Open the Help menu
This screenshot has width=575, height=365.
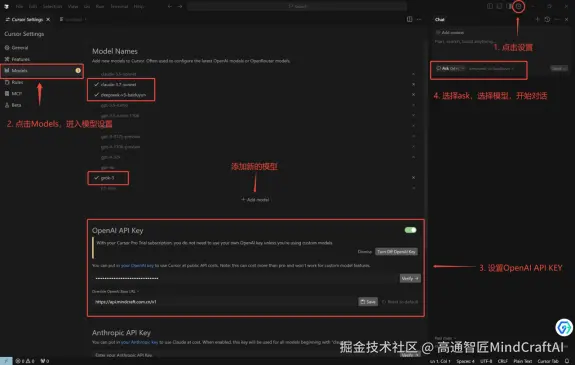tap(139, 6)
